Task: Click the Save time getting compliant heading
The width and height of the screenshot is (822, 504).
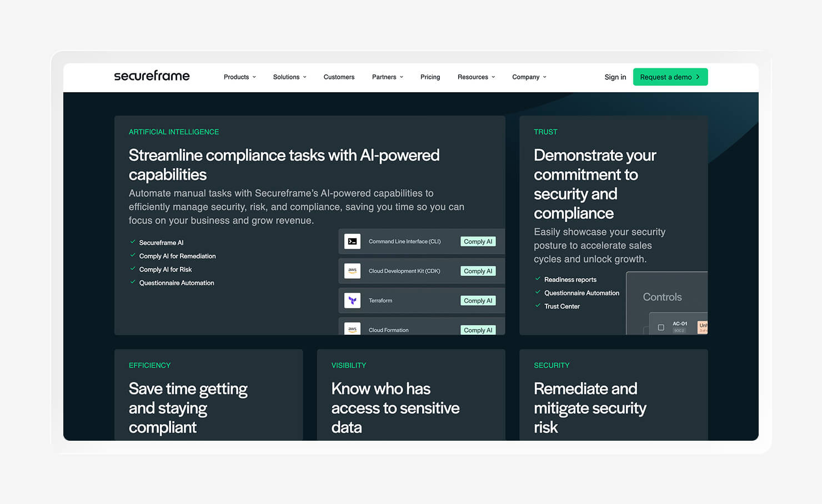Action: point(188,407)
